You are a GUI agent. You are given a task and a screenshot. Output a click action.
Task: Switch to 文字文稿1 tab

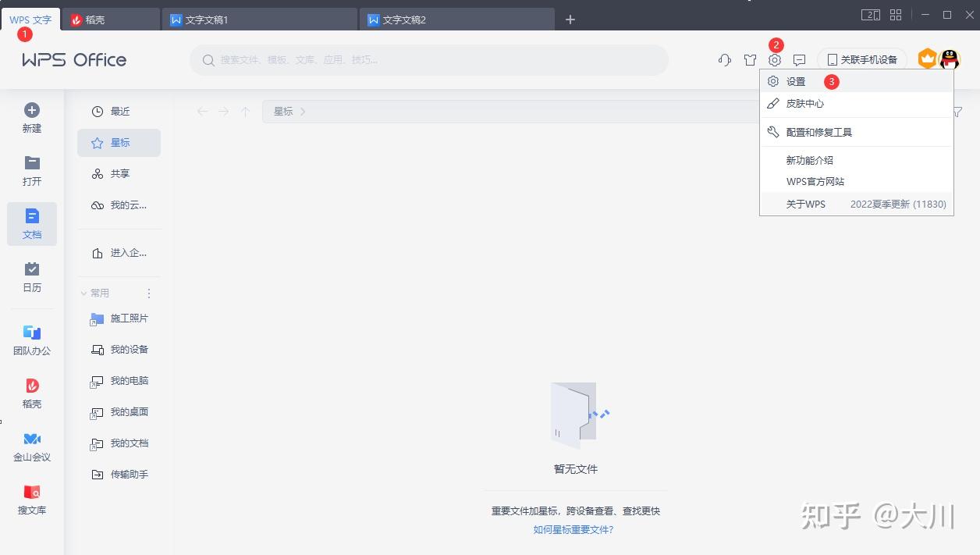click(258, 20)
